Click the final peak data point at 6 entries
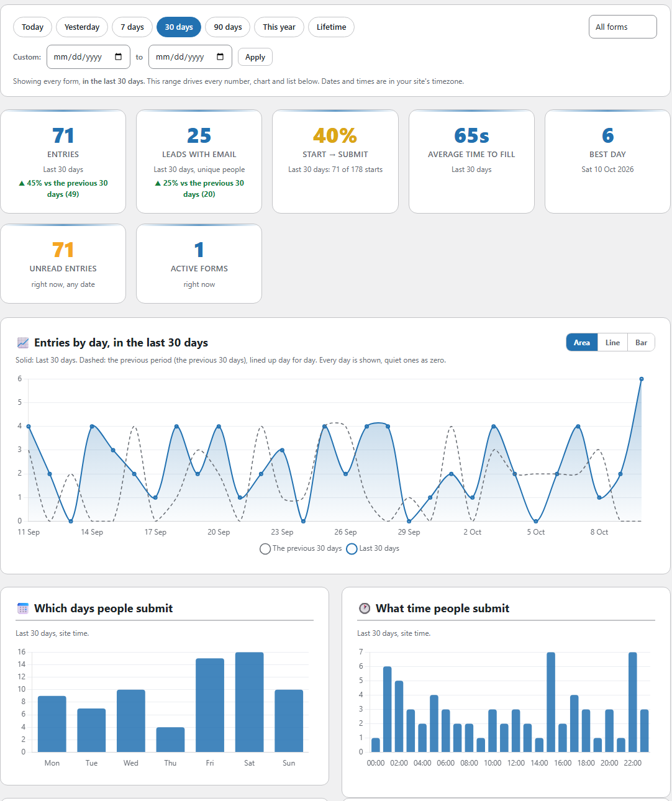This screenshot has height=801, width=672. pos(642,379)
